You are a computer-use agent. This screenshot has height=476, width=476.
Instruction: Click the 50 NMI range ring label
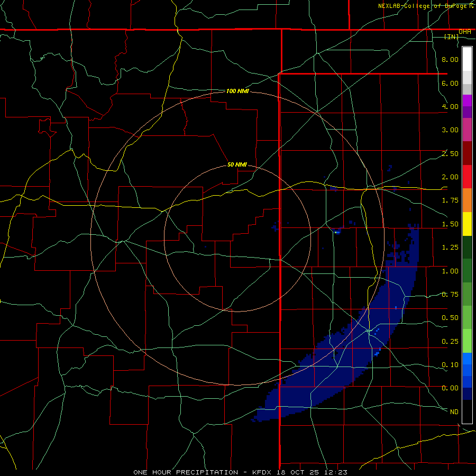(237, 164)
